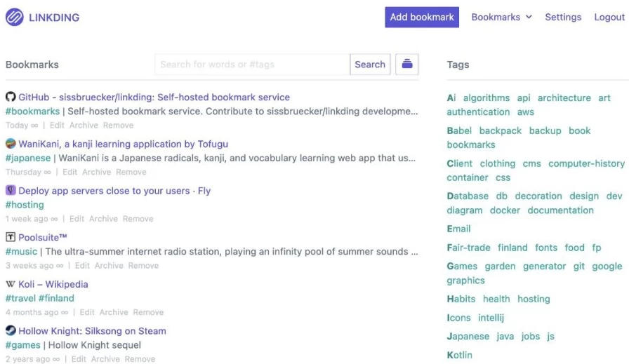Click the Steam favicon beside Hollow Knight
This screenshot has width=629, height=364.
tap(11, 331)
